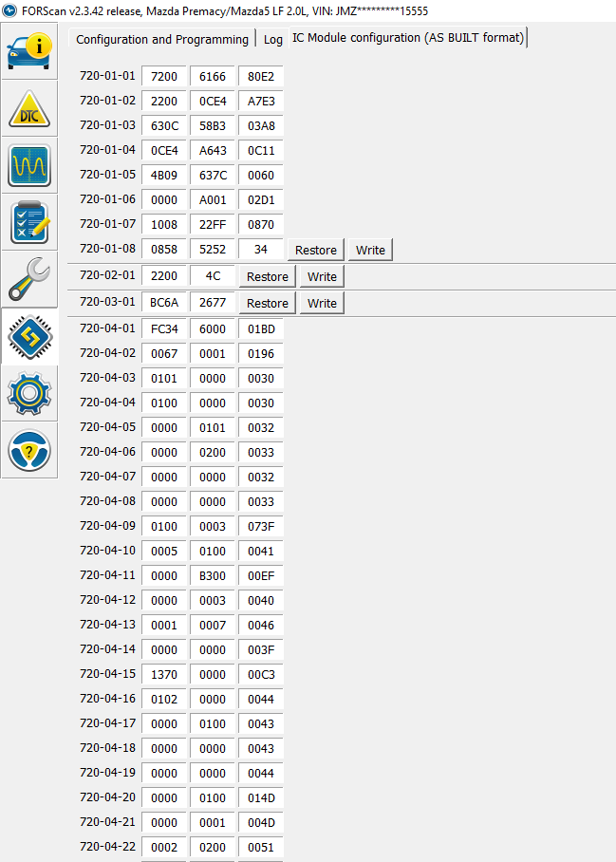Select IC Module configuration tab
The width and height of the screenshot is (616, 862).
[407, 38]
